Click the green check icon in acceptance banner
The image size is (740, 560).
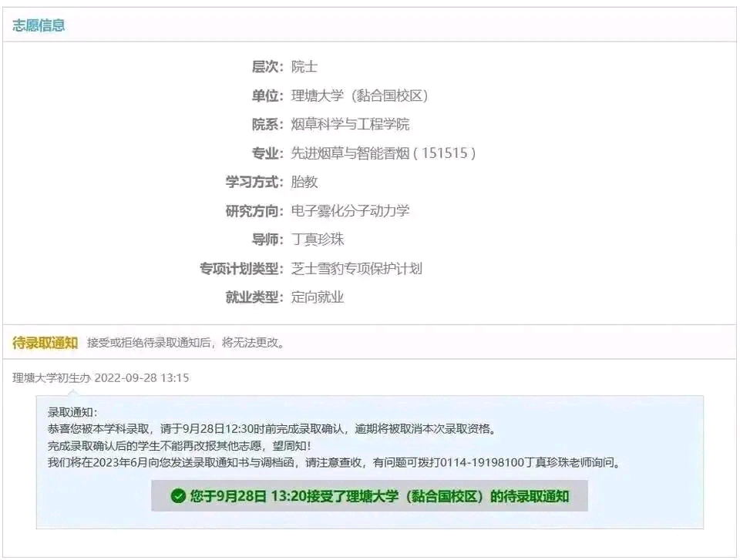coord(178,496)
